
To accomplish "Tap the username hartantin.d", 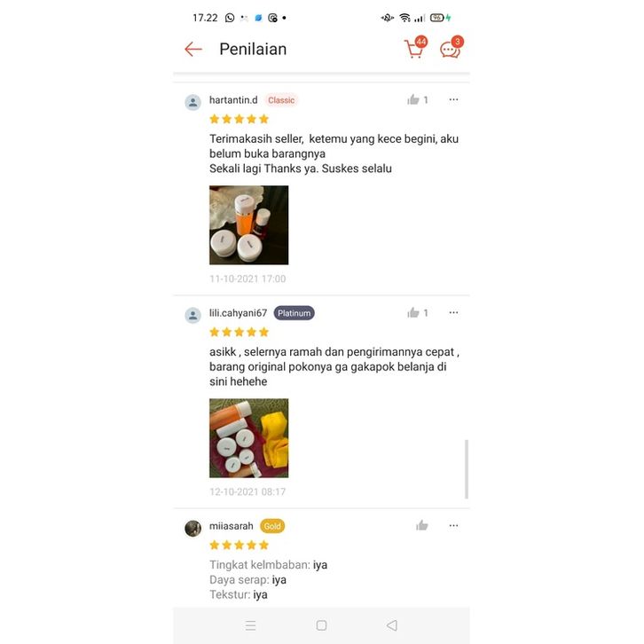I will tap(233, 100).
